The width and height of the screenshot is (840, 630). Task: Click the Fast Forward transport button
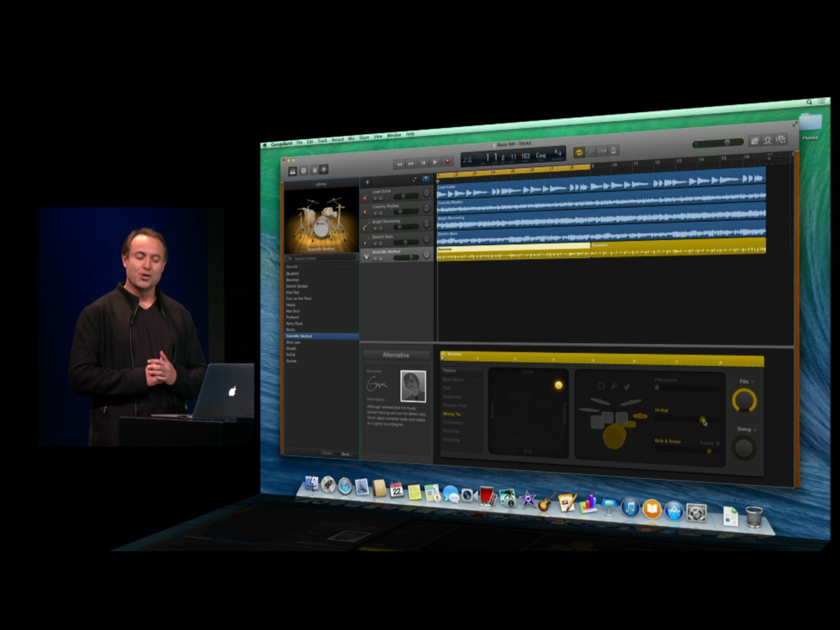point(411,164)
